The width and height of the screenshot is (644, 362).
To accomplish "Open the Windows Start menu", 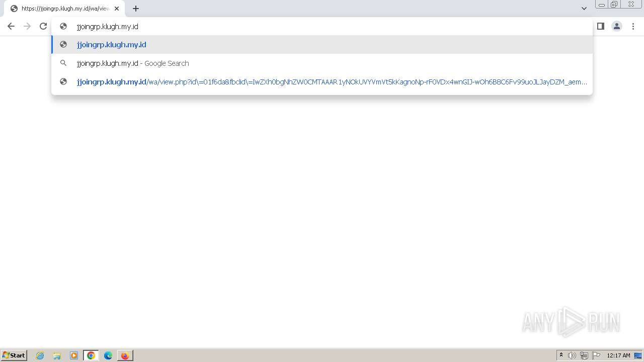I will click(x=14, y=355).
